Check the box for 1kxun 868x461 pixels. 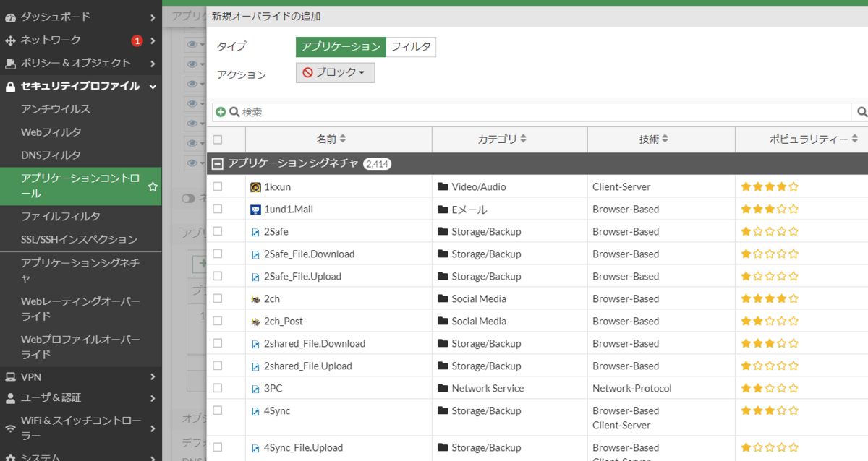(218, 186)
